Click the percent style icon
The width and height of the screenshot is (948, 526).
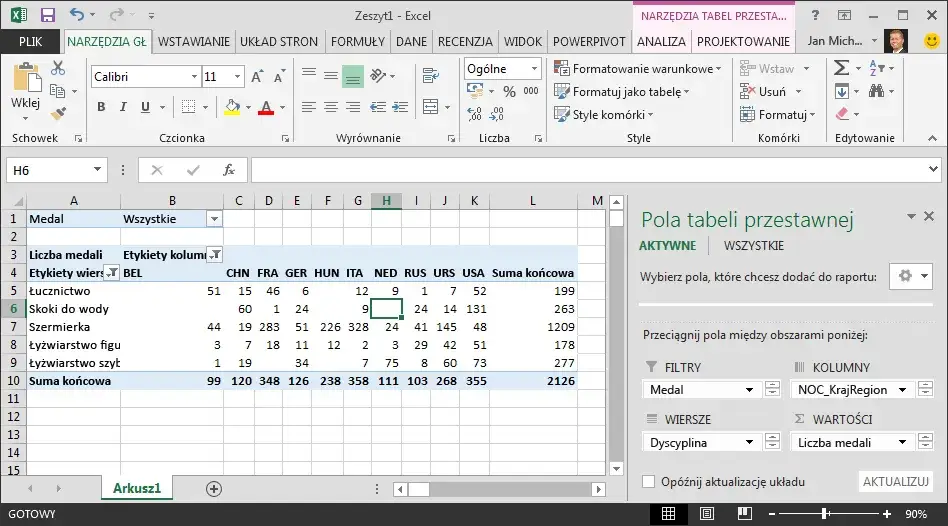(x=508, y=91)
